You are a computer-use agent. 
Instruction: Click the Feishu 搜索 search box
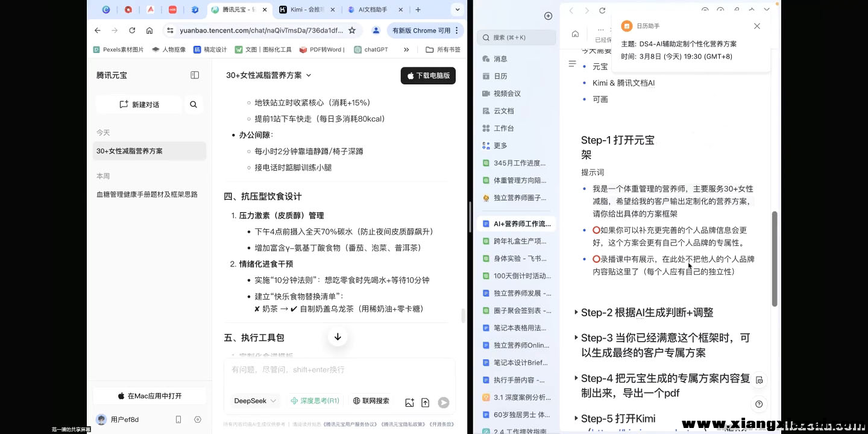[x=517, y=37]
